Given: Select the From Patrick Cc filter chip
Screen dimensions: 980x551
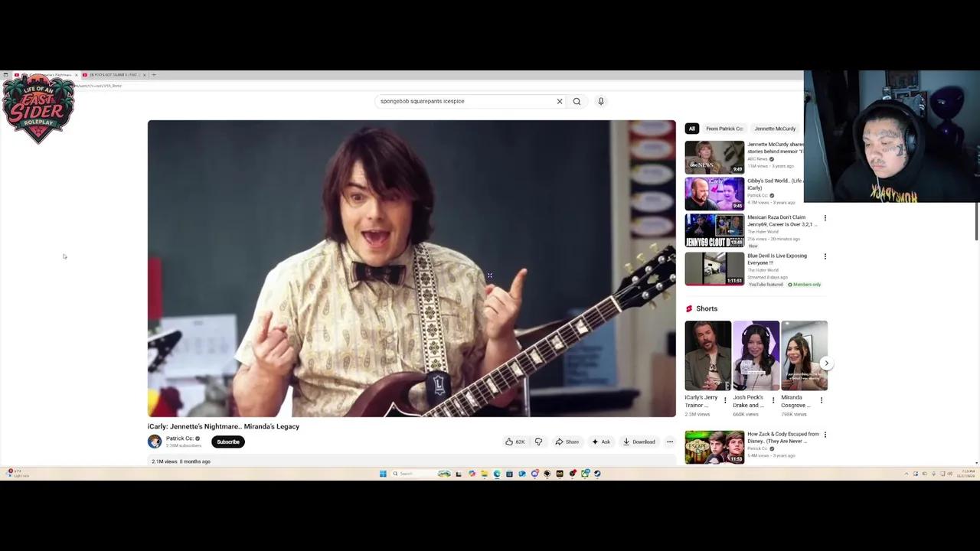Looking at the screenshot, I should (x=724, y=129).
